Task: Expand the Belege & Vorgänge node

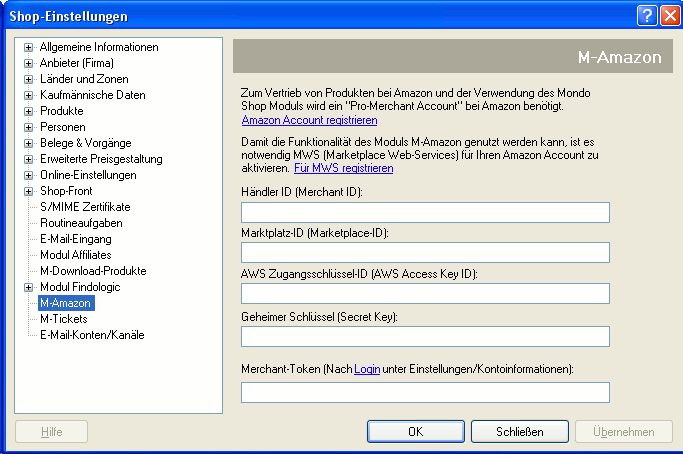Action: 28,143
